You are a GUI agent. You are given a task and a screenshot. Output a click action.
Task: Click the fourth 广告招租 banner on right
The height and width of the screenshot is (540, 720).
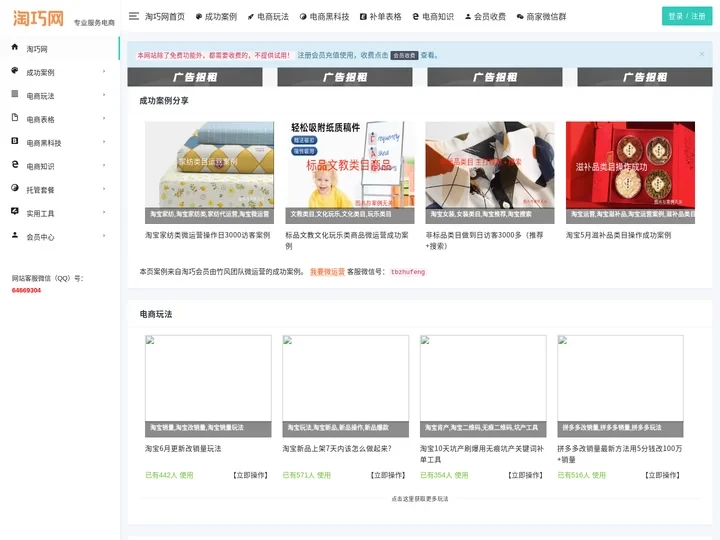click(x=645, y=77)
